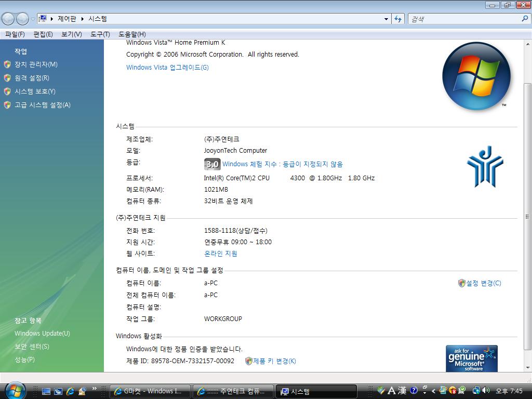Viewport: 532px width, 399px height.
Task: Click the tray icon with the red X
Action: click(453, 391)
